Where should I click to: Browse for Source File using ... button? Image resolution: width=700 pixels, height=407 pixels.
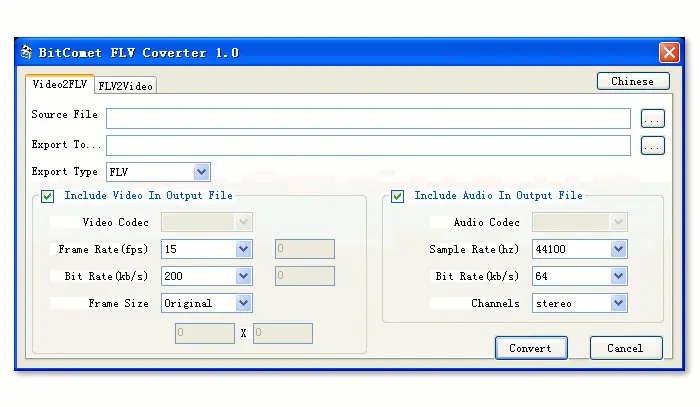coord(653,119)
